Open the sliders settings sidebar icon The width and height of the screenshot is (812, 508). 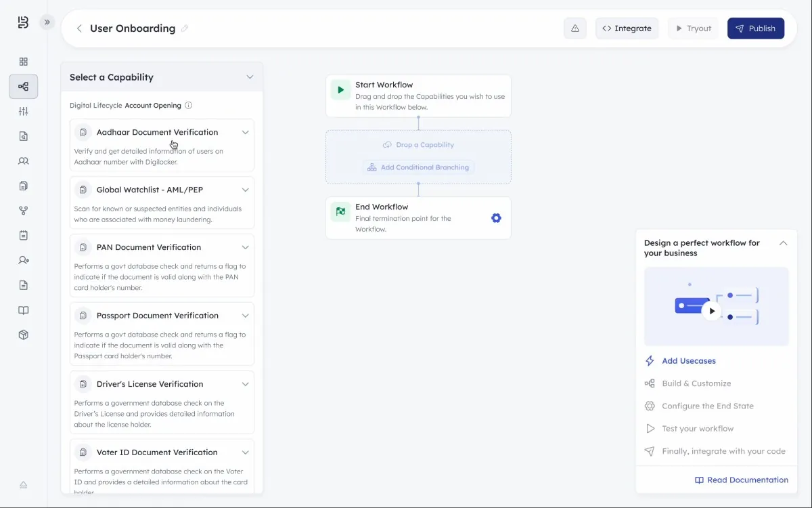click(24, 111)
